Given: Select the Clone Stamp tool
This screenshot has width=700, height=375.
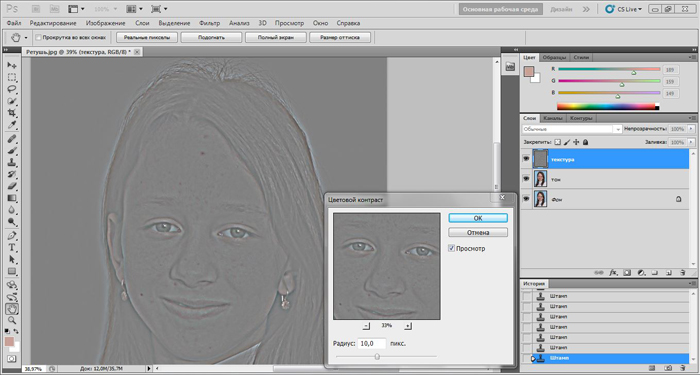Looking at the screenshot, I should coord(12,162).
